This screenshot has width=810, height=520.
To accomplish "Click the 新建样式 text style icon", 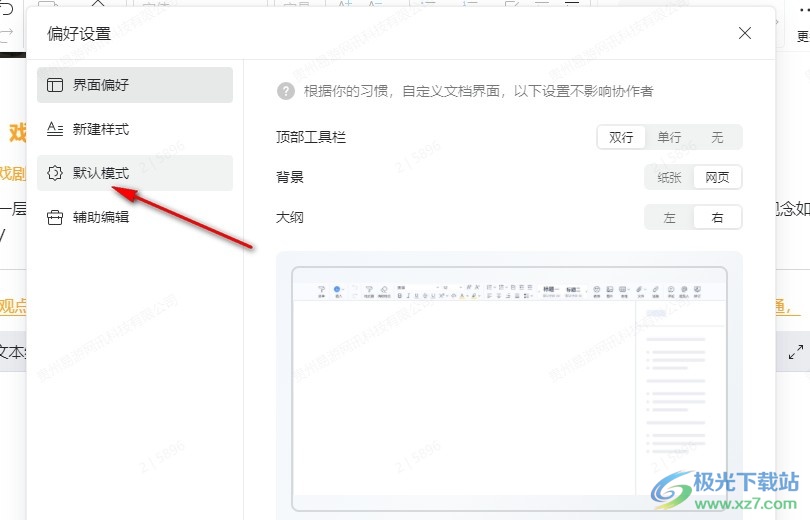I will pos(55,129).
